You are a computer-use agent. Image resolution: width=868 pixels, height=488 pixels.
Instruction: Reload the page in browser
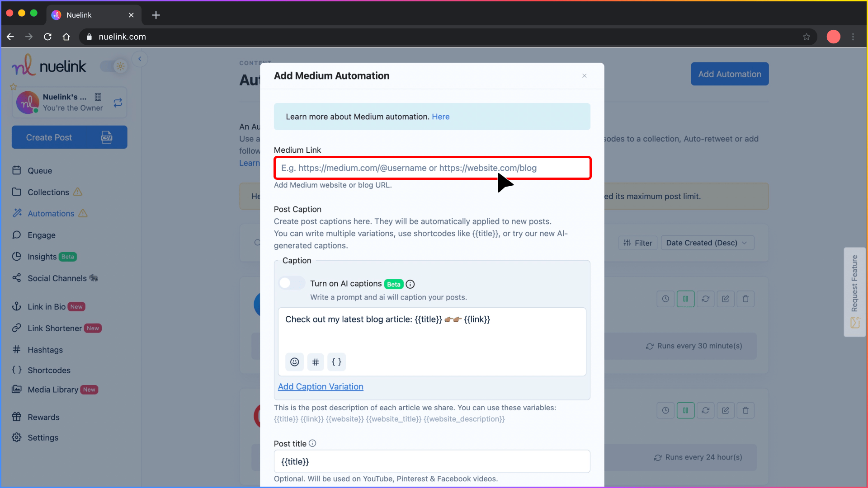47,37
